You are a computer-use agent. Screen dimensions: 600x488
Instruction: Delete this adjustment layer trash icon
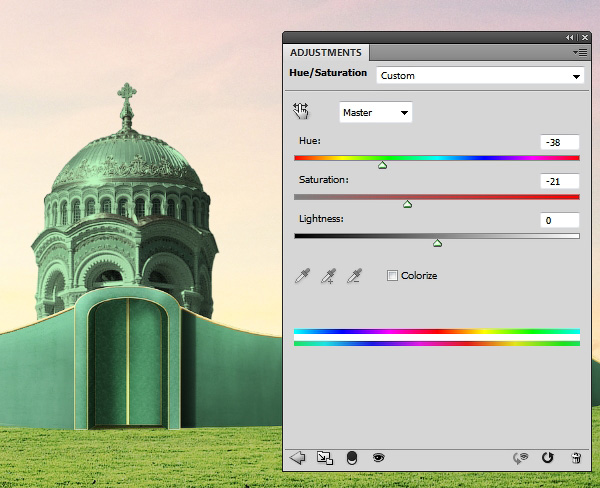576,458
